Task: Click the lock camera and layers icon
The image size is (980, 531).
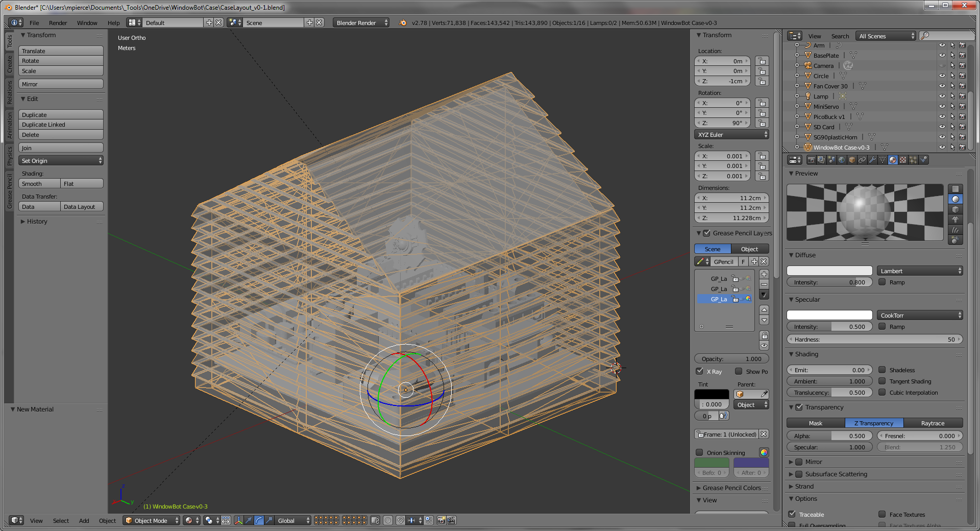Action: 375,520
